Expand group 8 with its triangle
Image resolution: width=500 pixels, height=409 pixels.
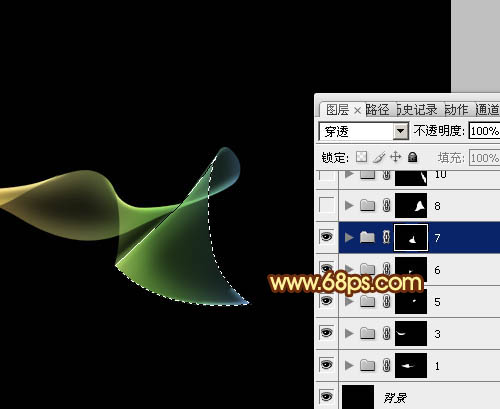(x=349, y=205)
